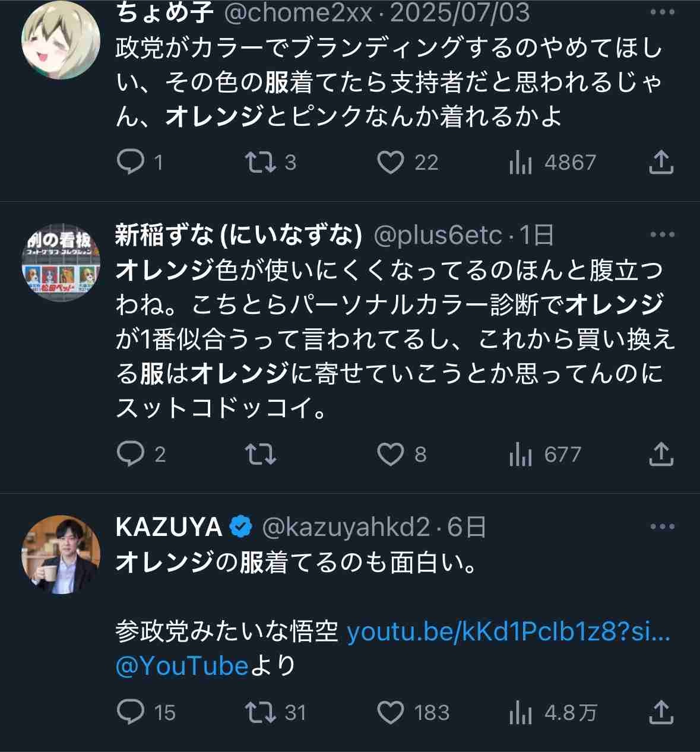This screenshot has height=752, width=700.
Task: Open the @YouTube mention link
Action: click(x=182, y=666)
